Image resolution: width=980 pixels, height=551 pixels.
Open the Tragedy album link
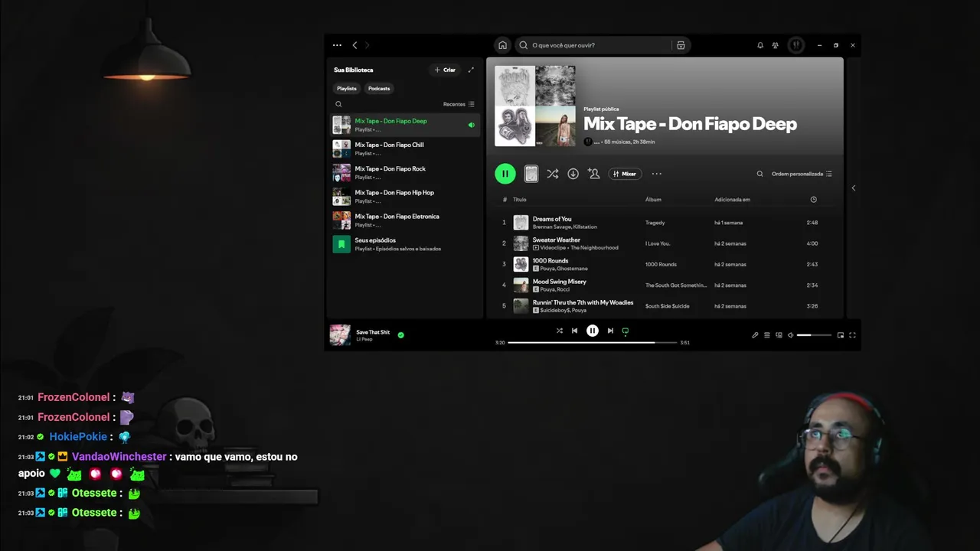click(x=655, y=223)
